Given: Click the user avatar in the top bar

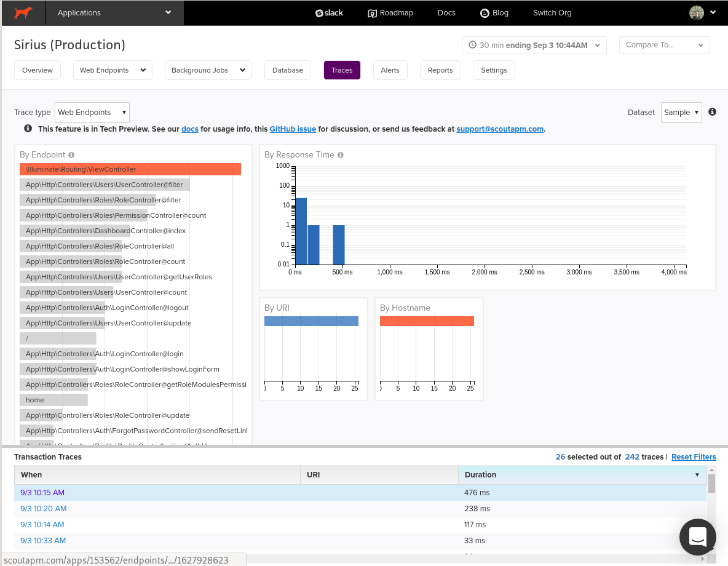Looking at the screenshot, I should (697, 12).
